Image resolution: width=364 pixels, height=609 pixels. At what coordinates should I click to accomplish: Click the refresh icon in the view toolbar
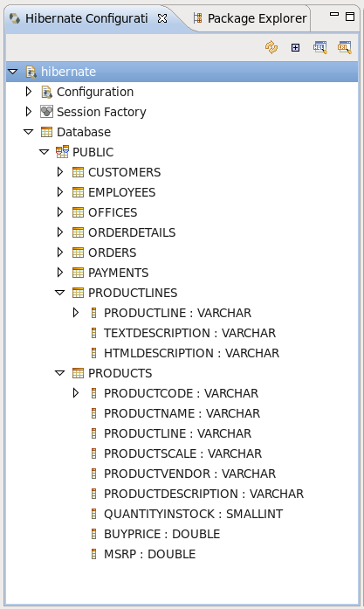tap(271, 47)
